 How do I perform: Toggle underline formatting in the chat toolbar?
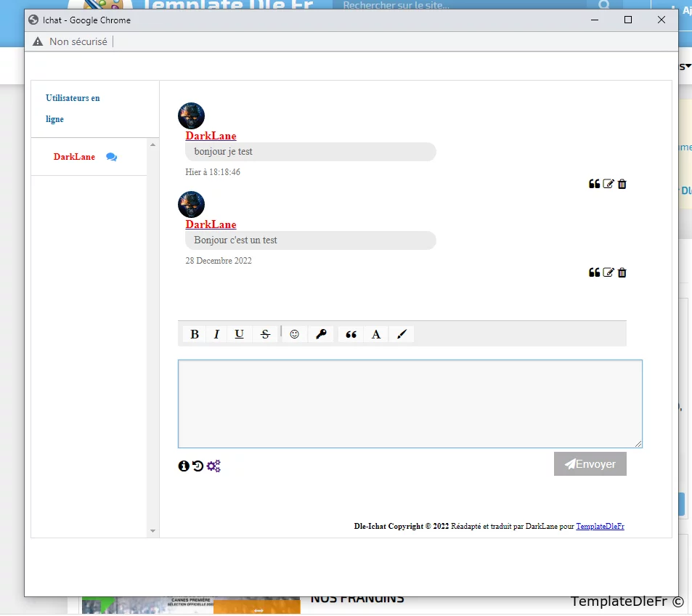point(239,334)
